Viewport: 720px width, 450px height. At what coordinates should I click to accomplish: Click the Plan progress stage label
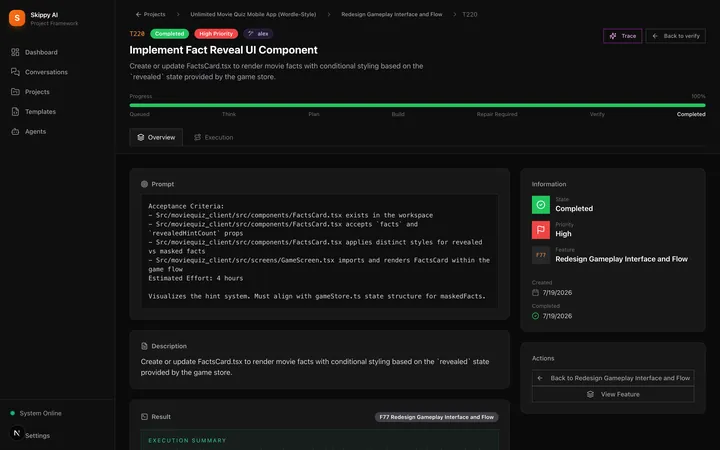(x=314, y=114)
